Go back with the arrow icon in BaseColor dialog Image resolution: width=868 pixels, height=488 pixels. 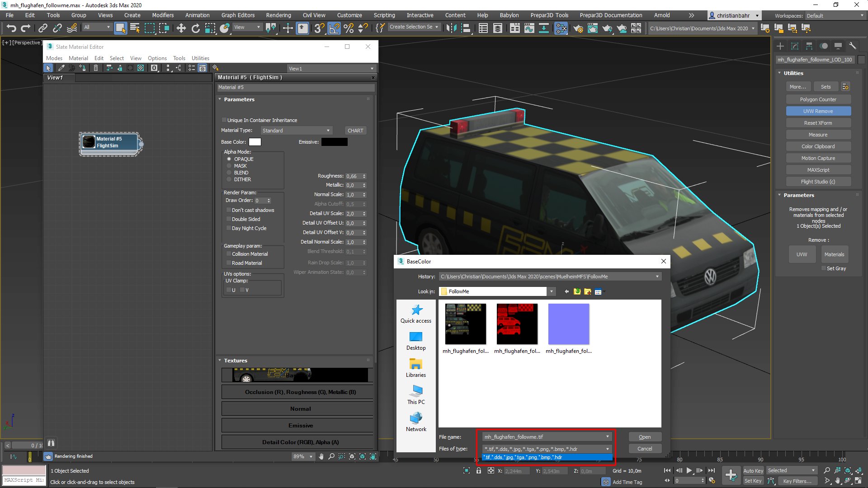pyautogui.click(x=566, y=291)
